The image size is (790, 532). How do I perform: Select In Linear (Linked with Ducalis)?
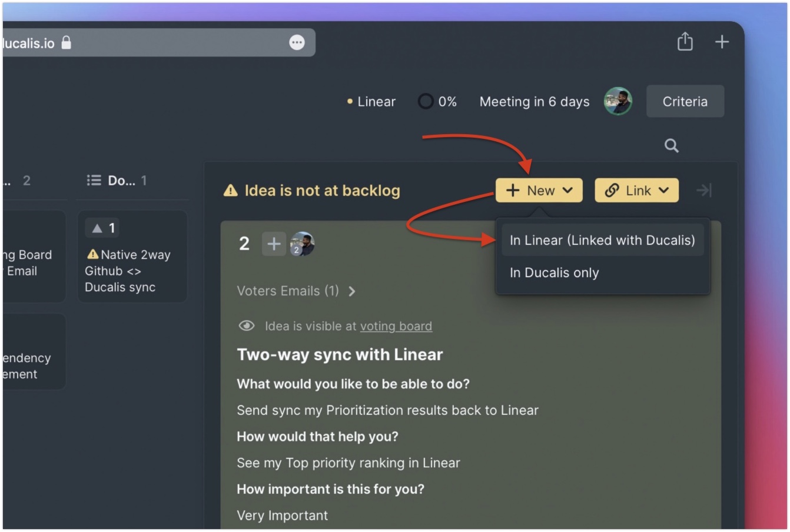pos(602,240)
